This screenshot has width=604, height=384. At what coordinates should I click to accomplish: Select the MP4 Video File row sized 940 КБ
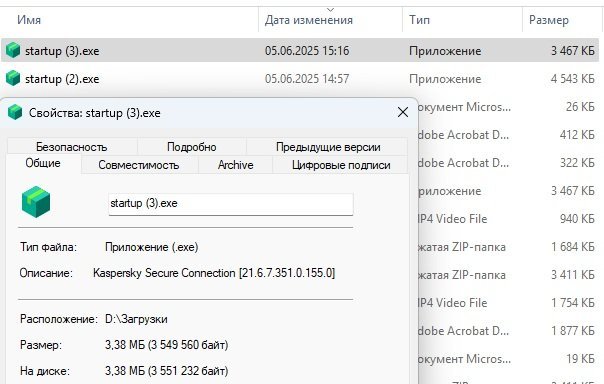(508, 219)
